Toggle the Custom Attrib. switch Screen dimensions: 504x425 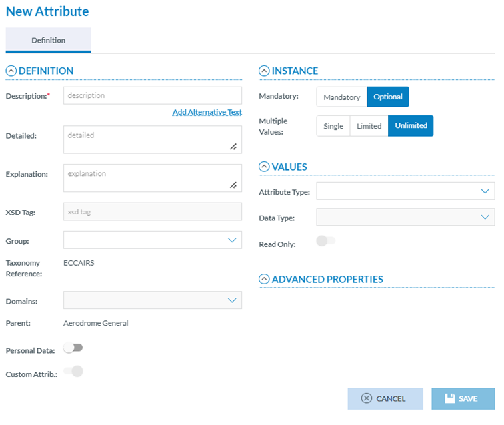coord(73,372)
